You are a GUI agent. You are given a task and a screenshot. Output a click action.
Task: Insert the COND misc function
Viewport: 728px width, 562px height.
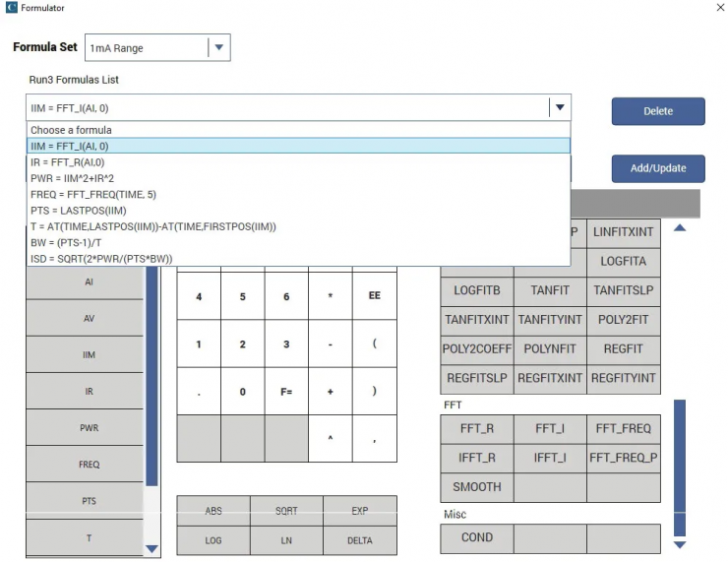(476, 537)
